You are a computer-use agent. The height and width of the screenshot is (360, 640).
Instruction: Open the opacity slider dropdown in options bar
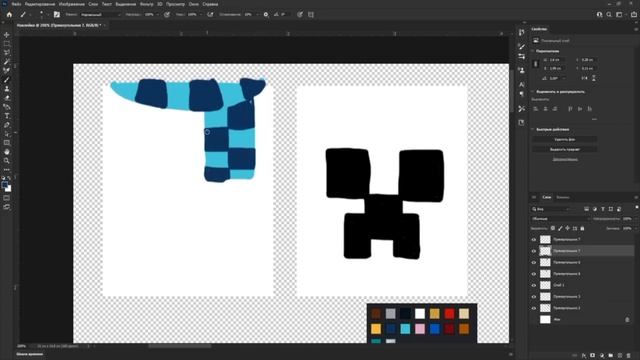(158, 14)
